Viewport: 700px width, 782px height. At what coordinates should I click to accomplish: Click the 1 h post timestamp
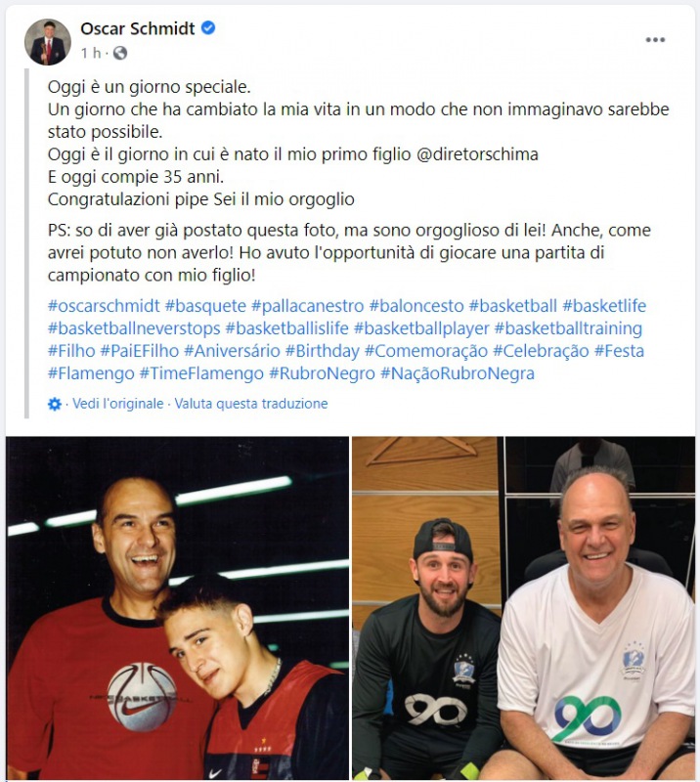coord(91,53)
